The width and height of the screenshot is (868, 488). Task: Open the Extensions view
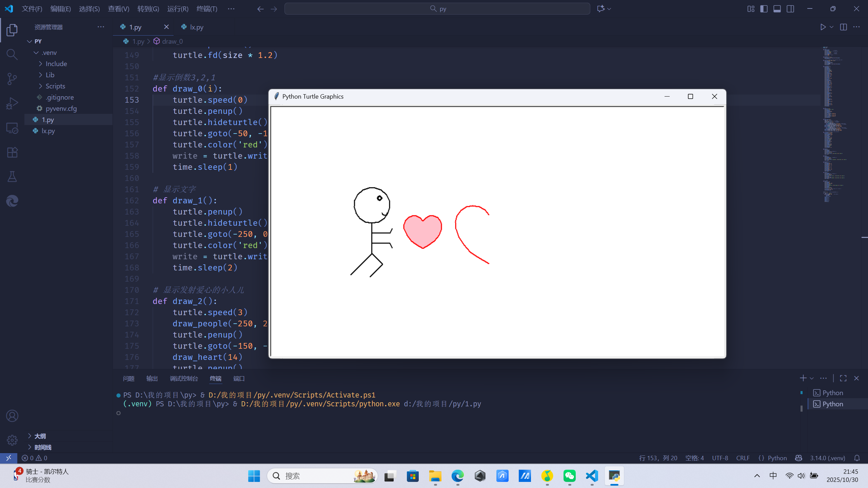[12, 152]
